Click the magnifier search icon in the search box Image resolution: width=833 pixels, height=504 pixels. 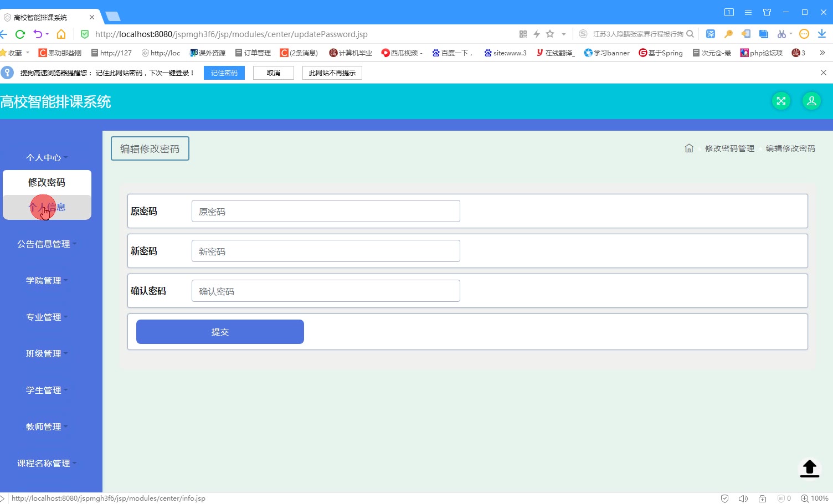tap(690, 34)
